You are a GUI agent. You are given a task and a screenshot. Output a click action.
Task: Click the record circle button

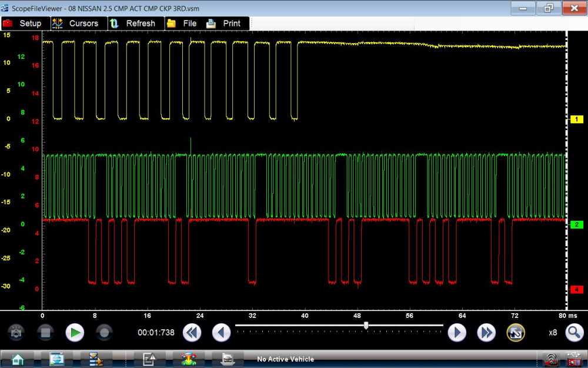tap(104, 333)
